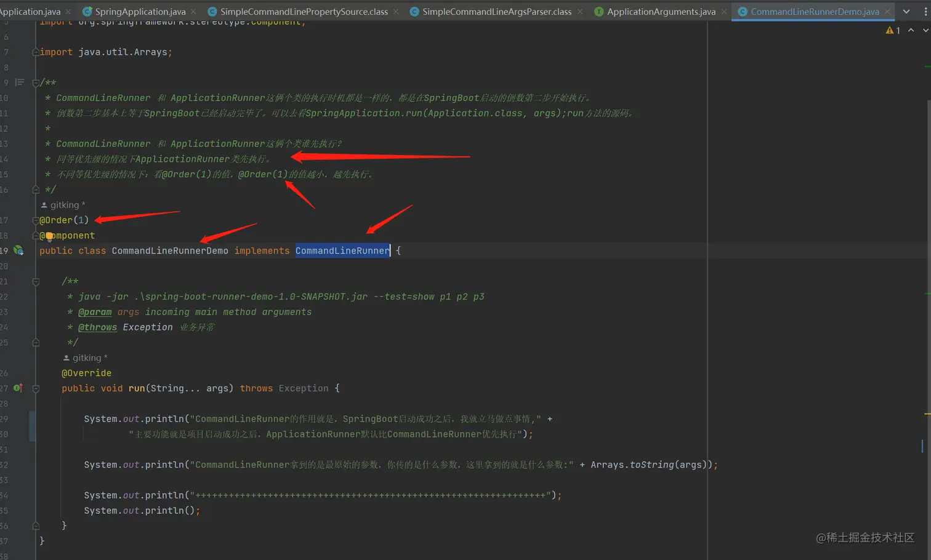Click the CommandLineRunnerDemo class name
The width and height of the screenshot is (931, 560).
click(x=170, y=250)
